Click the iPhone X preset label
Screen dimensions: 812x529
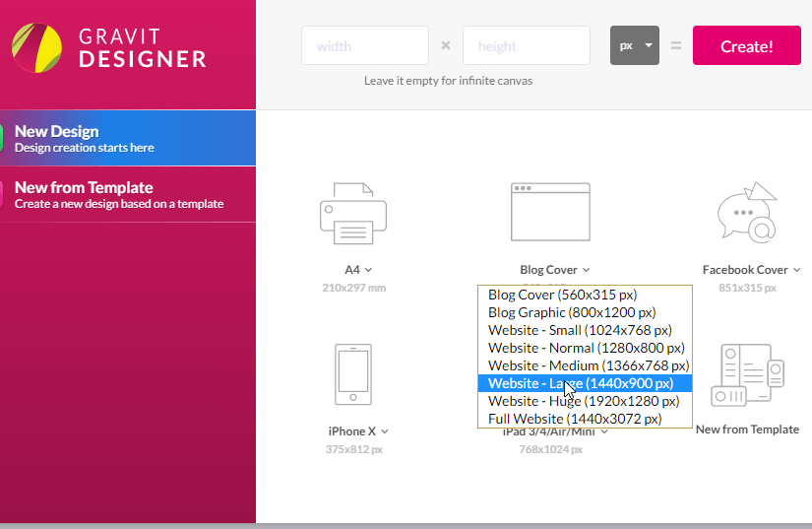click(x=352, y=431)
